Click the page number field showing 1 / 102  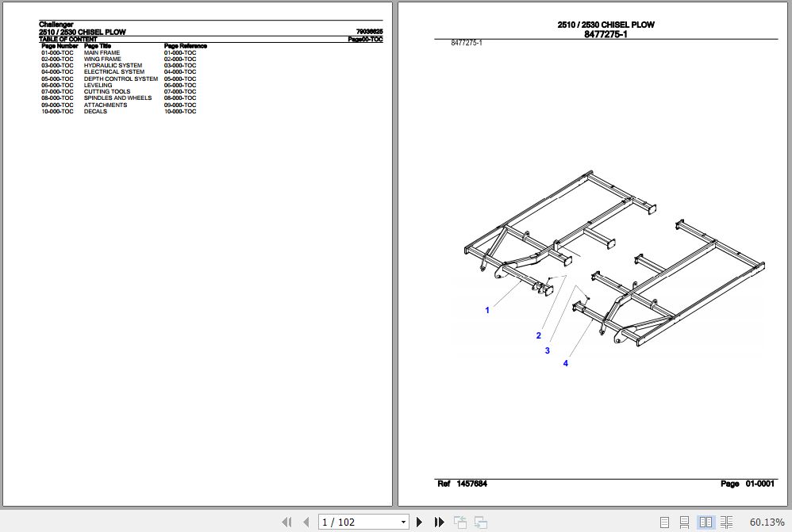[x=357, y=522]
